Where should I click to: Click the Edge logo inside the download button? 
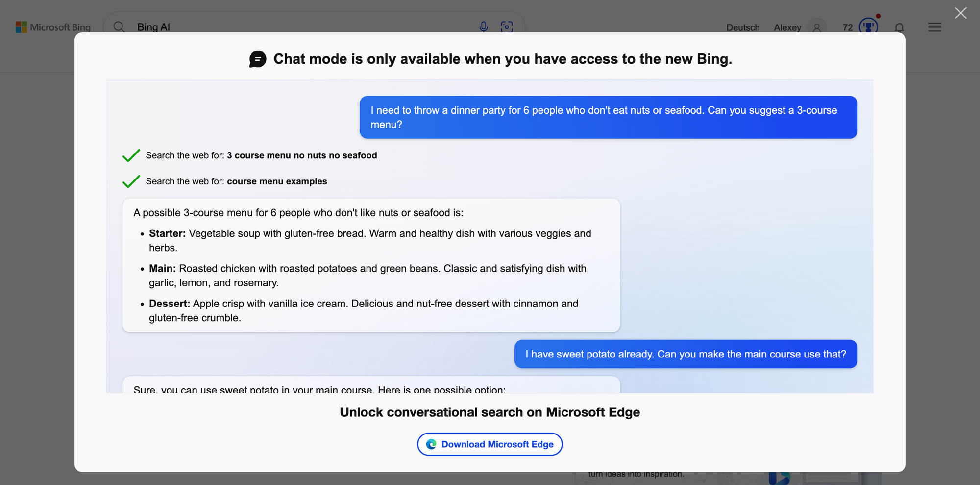(432, 444)
